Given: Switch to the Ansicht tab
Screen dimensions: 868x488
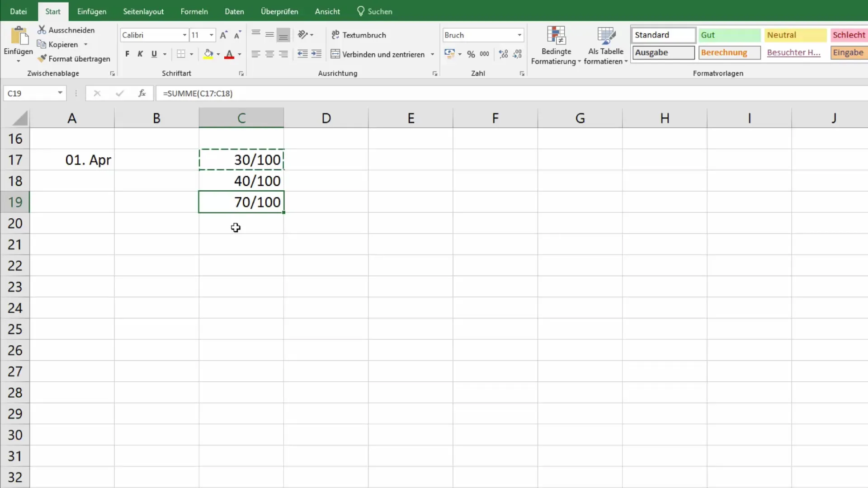Looking at the screenshot, I should click(x=327, y=11).
